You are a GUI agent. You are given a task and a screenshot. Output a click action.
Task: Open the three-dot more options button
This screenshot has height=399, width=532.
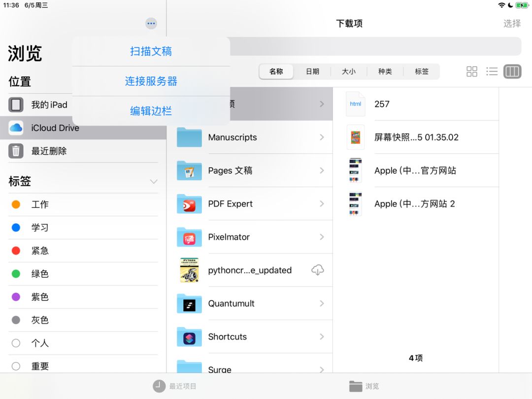pyautogui.click(x=151, y=24)
